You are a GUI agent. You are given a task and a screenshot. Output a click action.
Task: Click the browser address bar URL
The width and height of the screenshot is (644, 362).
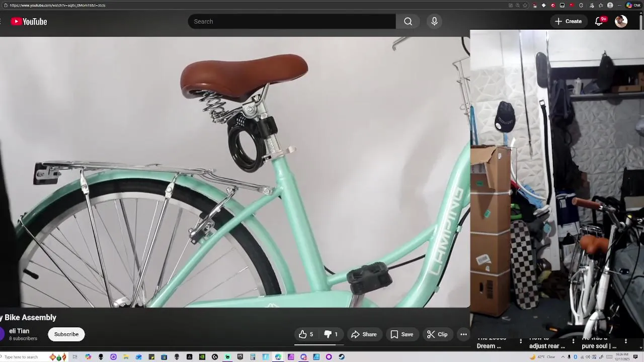[x=57, y=5]
